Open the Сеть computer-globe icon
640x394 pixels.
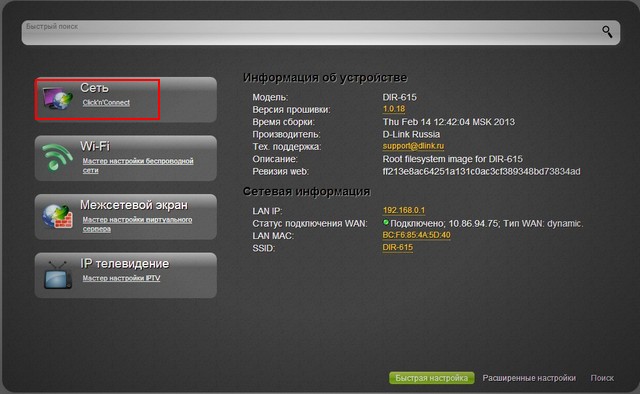click(58, 98)
